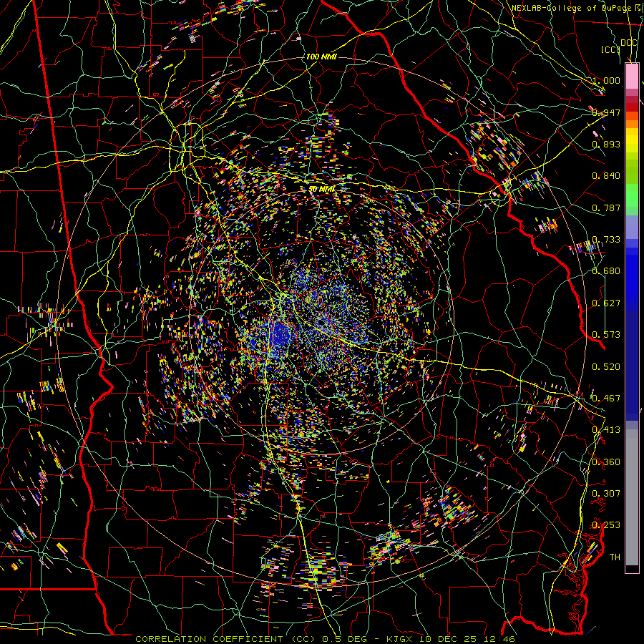Click the 0.360 scale value

pos(606,462)
